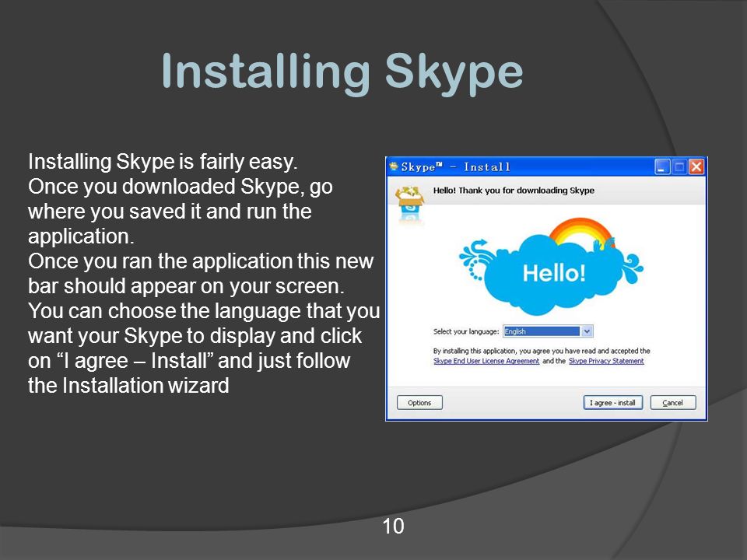Click the 'Skype™ - Install' window title

point(455,166)
